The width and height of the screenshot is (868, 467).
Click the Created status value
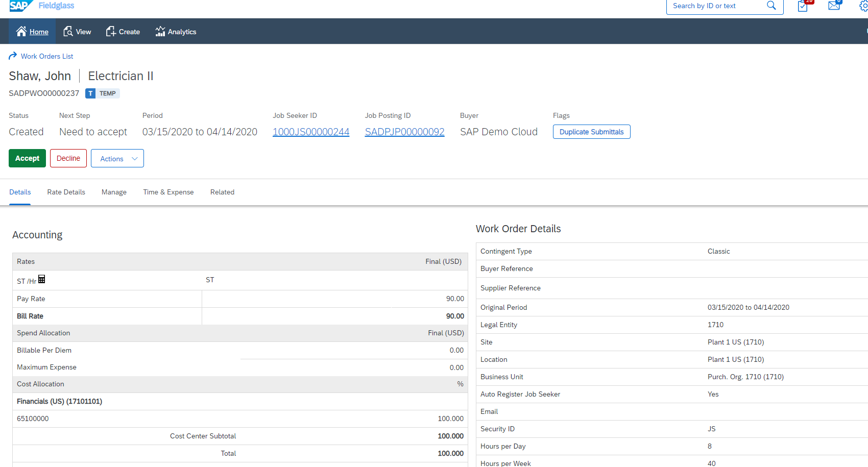tap(26, 132)
